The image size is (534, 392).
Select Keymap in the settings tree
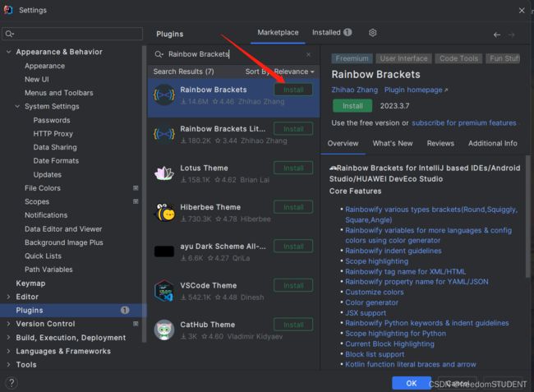[x=30, y=284]
